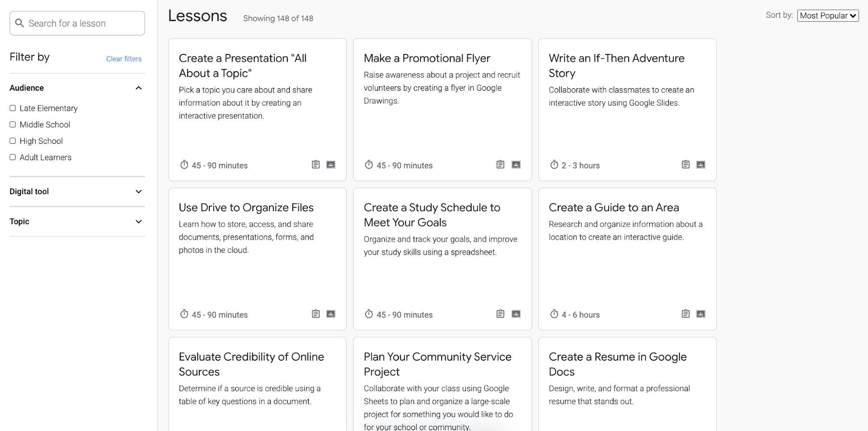The image size is (868, 431).
Task: Click the clipboard icon on the Guide to an Area card
Action: 686,314
